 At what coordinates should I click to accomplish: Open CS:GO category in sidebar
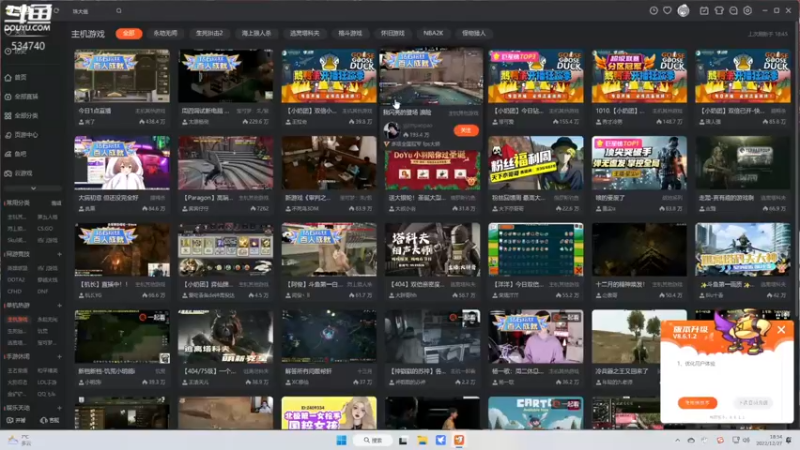pyautogui.click(x=45, y=229)
